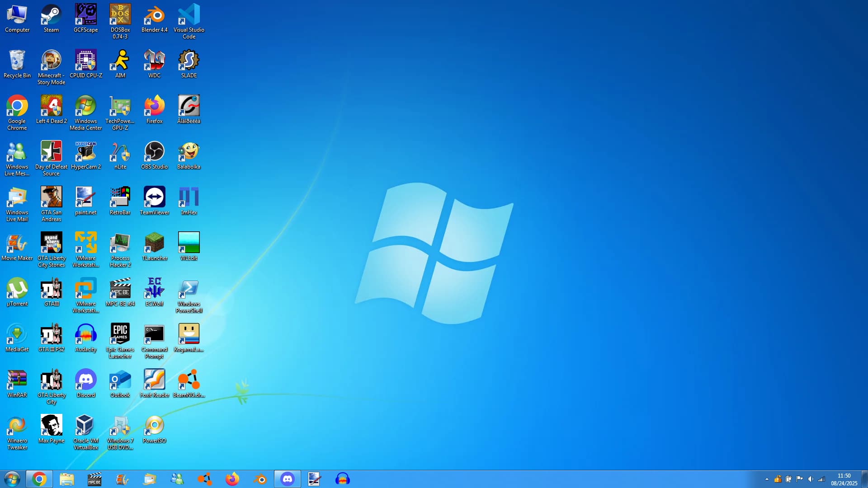Select the Process Hacker 2 shortcut
Viewport: 868px width, 488px height.
tap(120, 244)
